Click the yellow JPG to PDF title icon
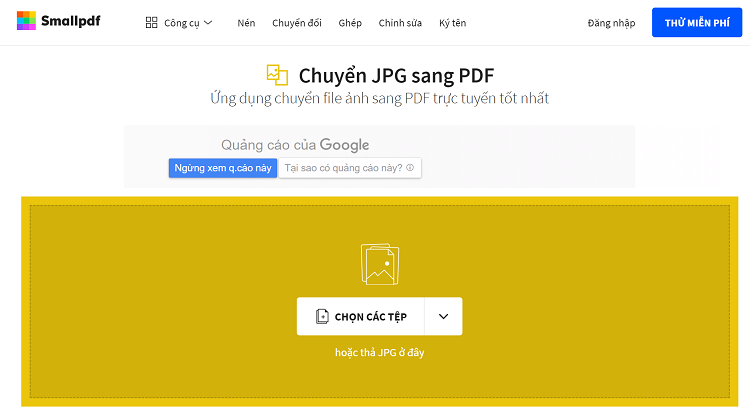 [x=277, y=75]
